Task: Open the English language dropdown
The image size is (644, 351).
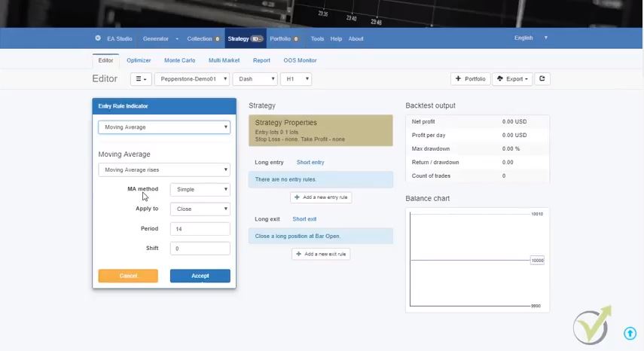Action: pyautogui.click(x=531, y=38)
